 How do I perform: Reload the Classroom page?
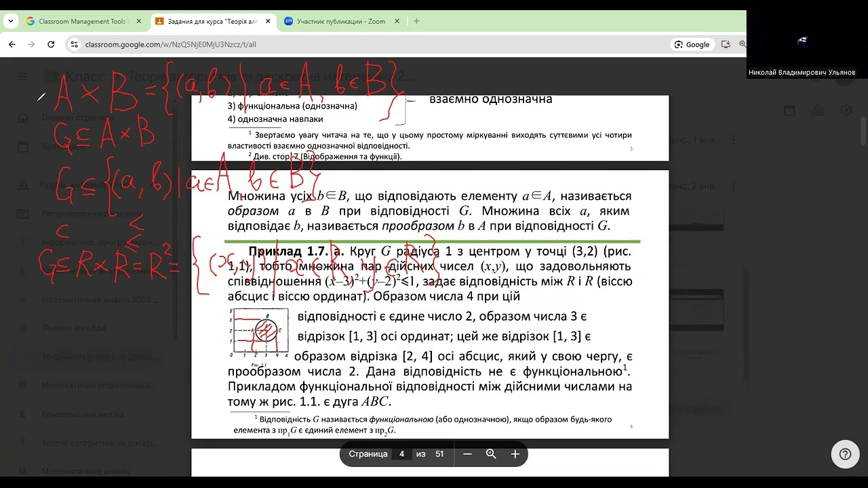point(51,44)
